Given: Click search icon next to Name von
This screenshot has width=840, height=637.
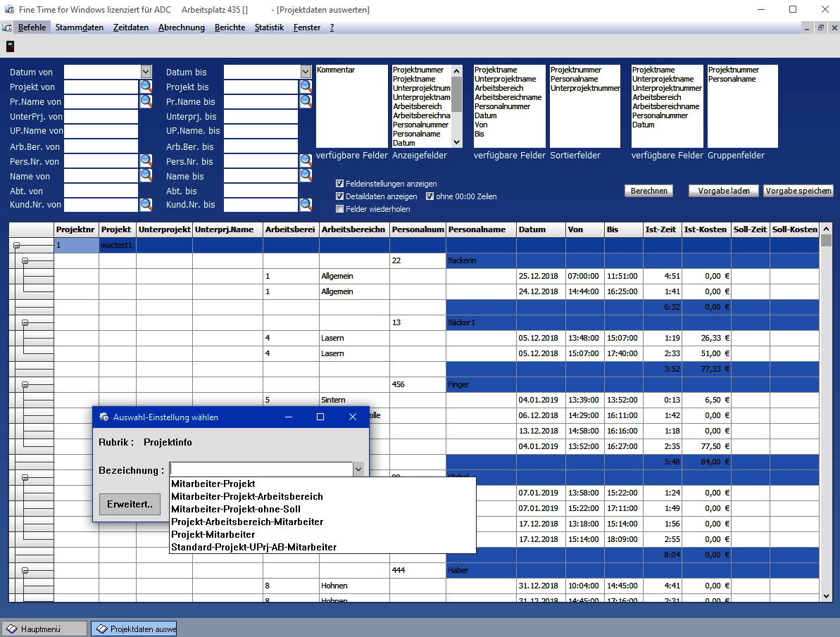Looking at the screenshot, I should (x=146, y=176).
